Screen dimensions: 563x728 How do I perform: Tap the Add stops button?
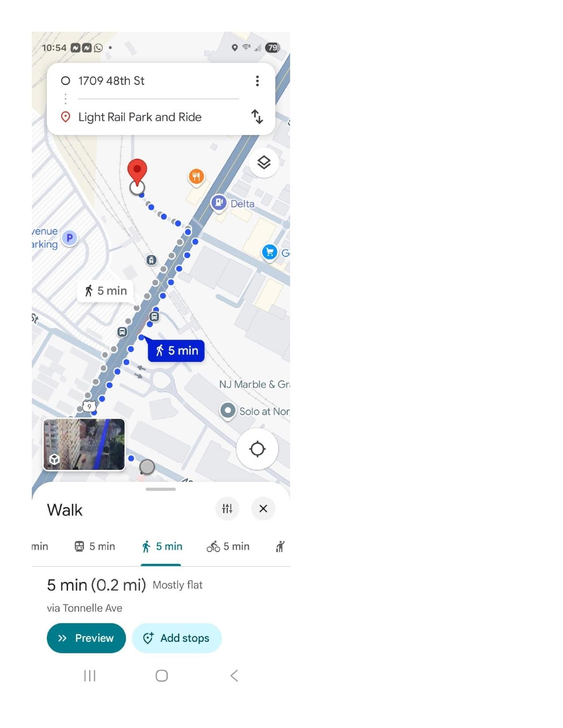(177, 638)
